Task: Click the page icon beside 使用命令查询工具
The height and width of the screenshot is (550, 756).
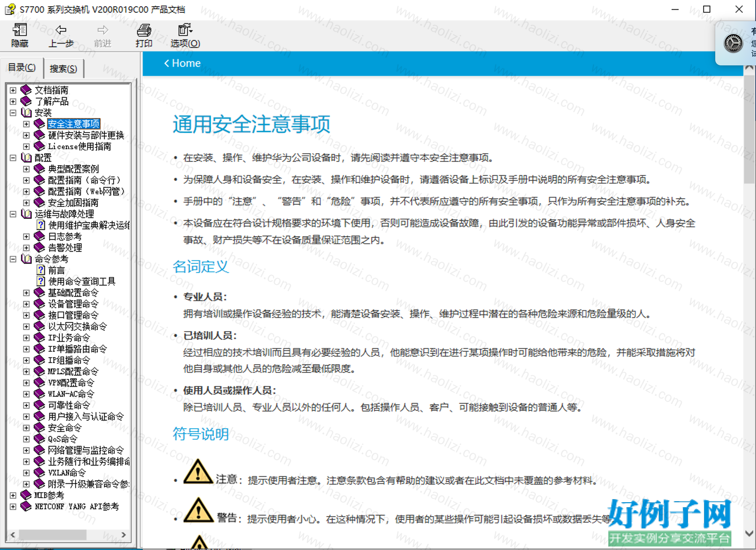Action: click(41, 281)
